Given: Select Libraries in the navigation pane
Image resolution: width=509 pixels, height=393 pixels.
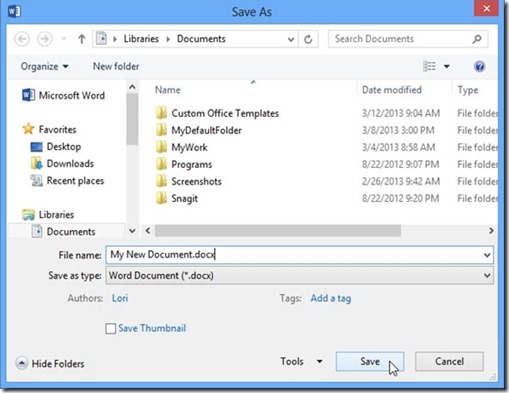Looking at the screenshot, I should [x=48, y=214].
